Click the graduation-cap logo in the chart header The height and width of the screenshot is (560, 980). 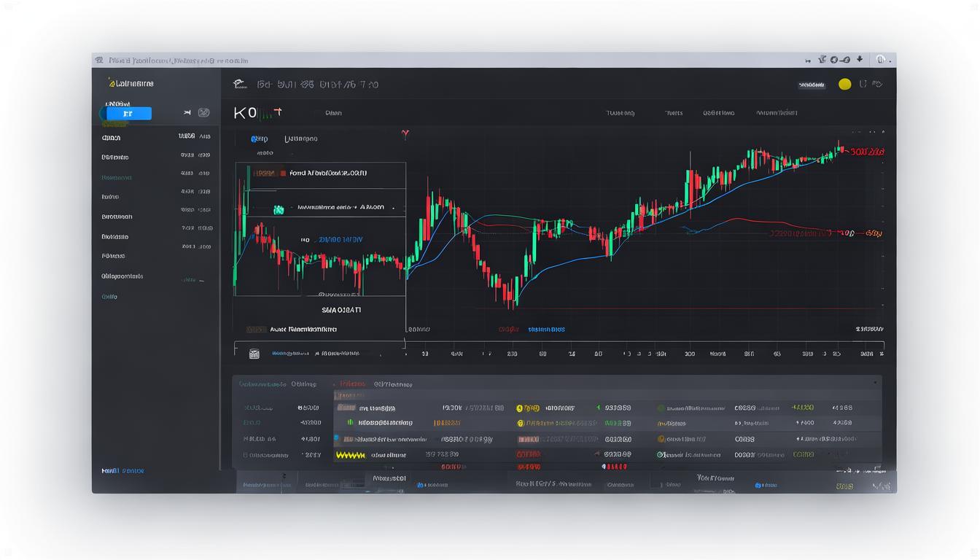239,84
